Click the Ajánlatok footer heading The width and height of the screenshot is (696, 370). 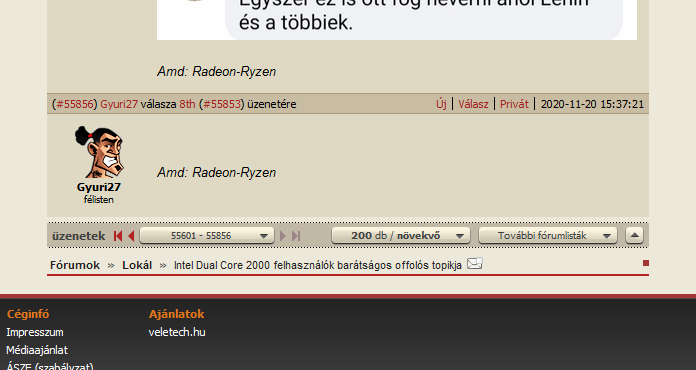177,314
